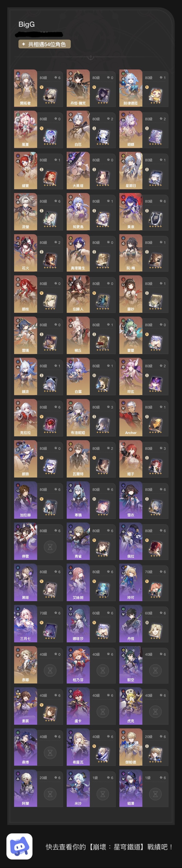Select the 傑帕德 character portrait

[x=131, y=747]
